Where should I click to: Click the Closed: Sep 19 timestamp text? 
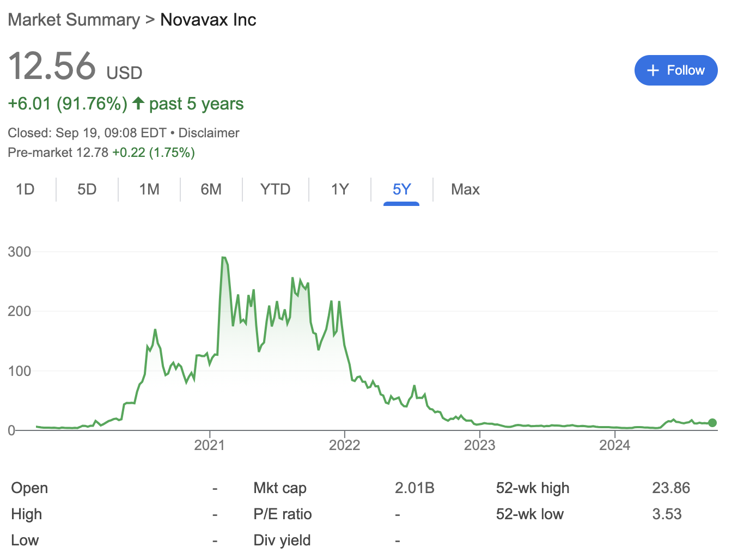pos(87,133)
